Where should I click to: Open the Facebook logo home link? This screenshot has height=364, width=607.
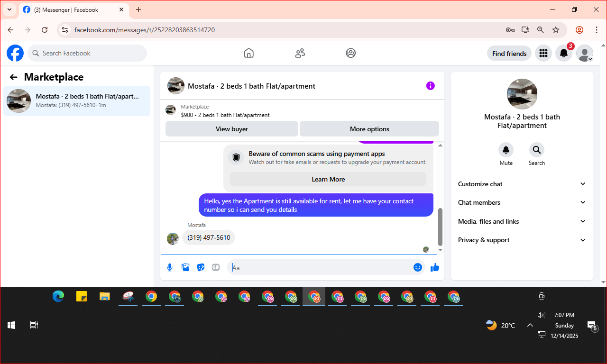15,53
